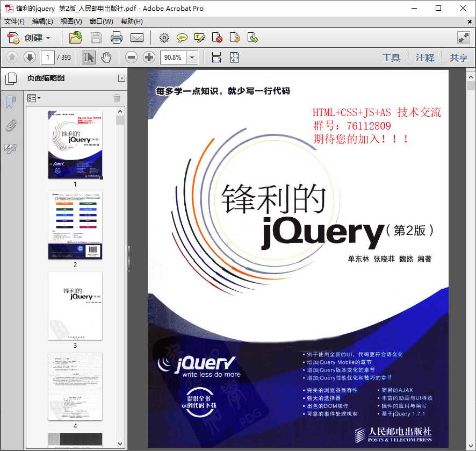Open the 文件(F) menu

click(15, 22)
